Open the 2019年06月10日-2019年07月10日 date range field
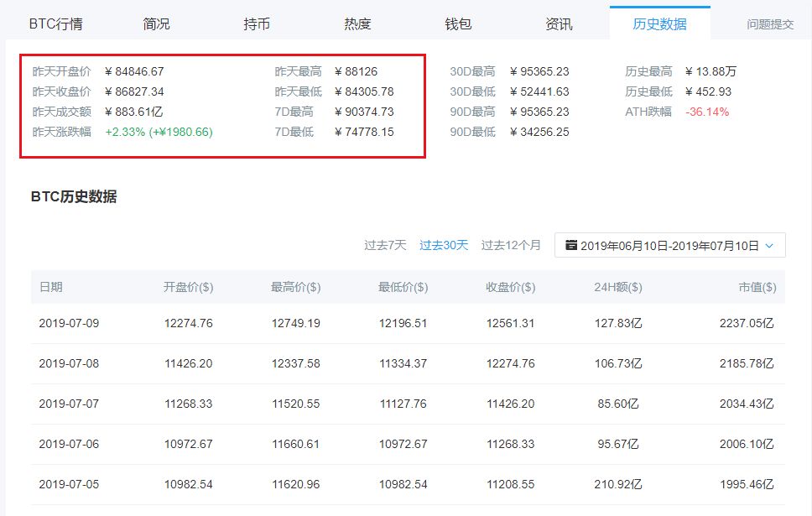Viewport: 812px width, 516px height. point(670,245)
